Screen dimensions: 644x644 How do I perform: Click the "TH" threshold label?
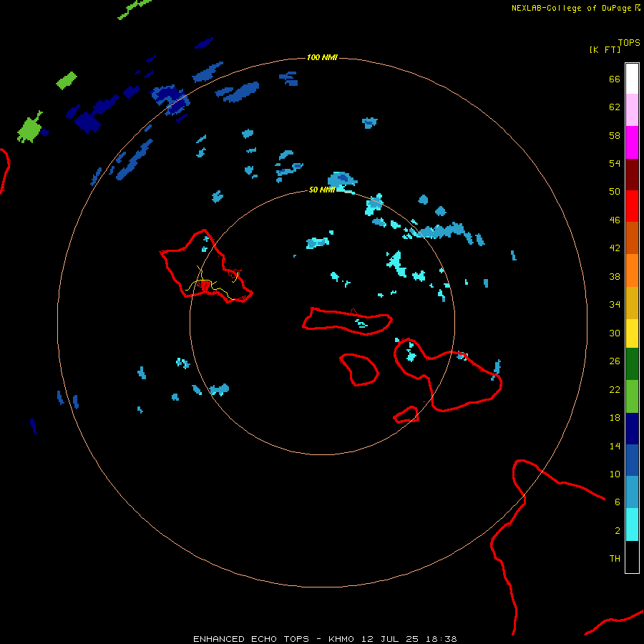coord(615,559)
